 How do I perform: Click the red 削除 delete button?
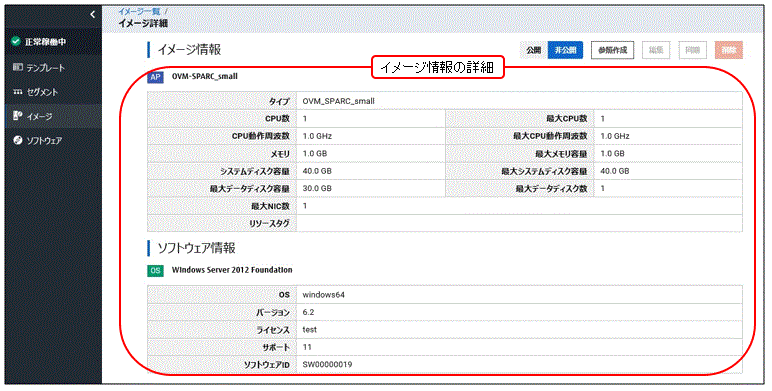point(729,50)
